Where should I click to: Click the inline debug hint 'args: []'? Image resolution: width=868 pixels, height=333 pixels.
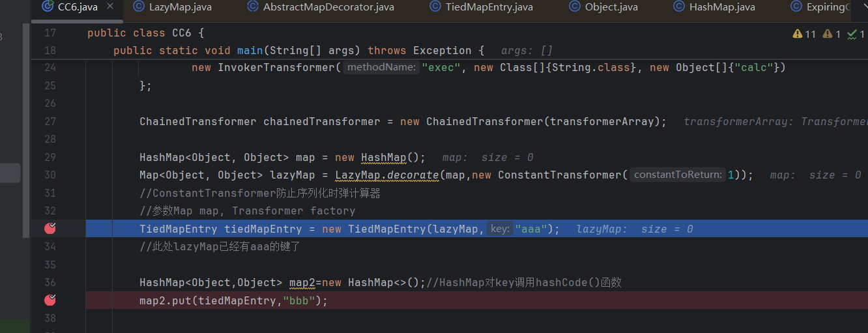[527, 50]
